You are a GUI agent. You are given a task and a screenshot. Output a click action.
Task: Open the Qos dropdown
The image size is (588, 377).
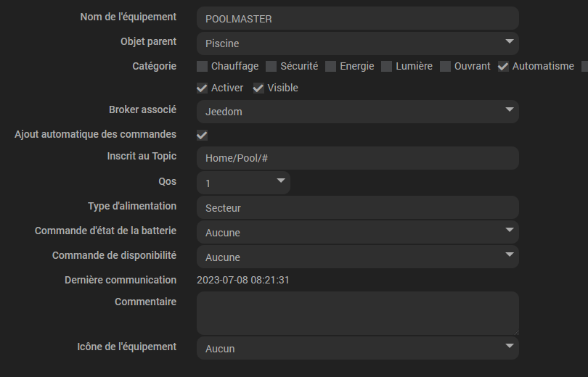click(243, 183)
